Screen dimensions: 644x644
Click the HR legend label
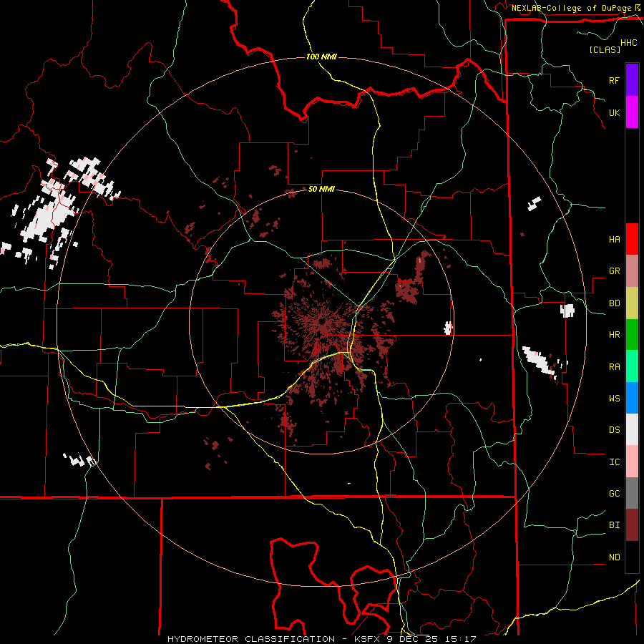tap(614, 335)
